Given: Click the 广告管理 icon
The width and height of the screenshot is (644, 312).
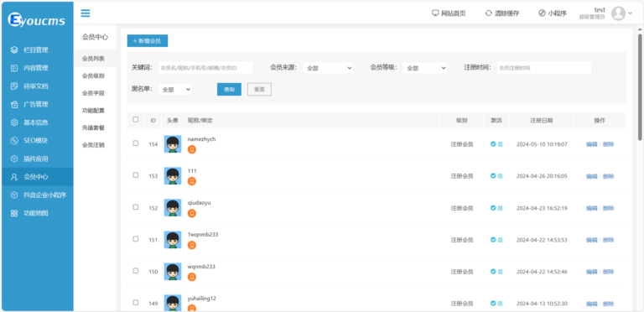Looking at the screenshot, I should tap(14, 104).
